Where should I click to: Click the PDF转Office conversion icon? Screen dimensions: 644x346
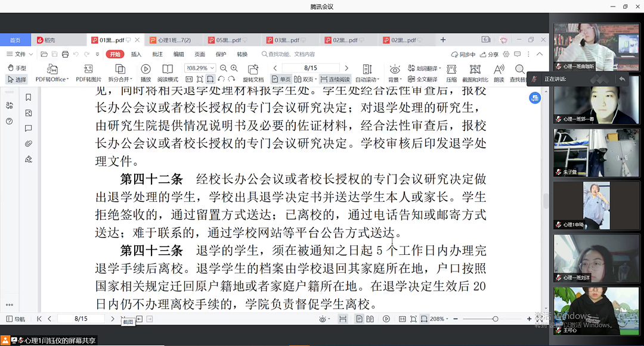pos(52,70)
